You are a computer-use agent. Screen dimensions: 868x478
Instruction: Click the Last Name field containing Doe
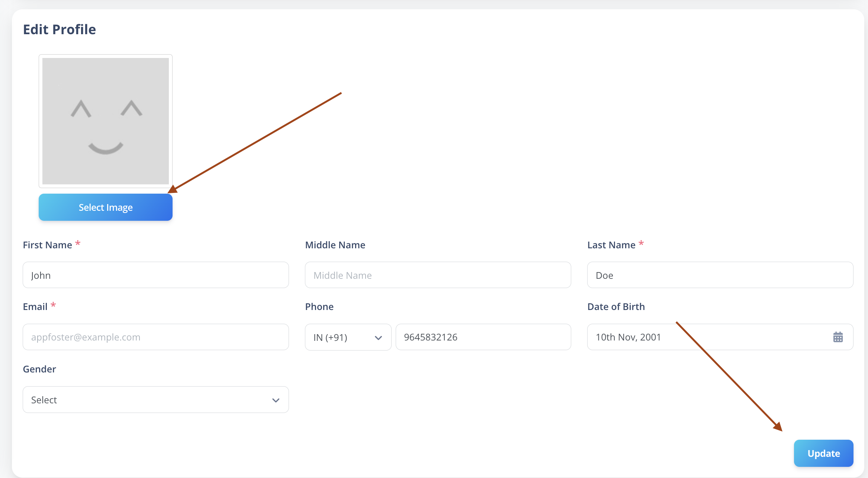click(720, 275)
